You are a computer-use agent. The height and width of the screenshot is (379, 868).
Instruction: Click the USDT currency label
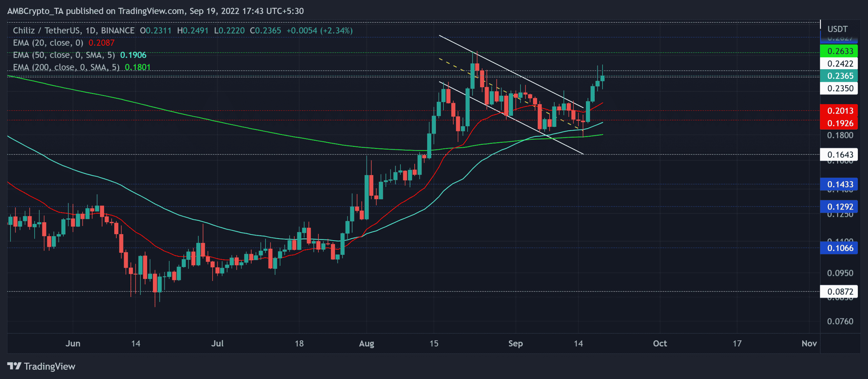click(x=837, y=29)
